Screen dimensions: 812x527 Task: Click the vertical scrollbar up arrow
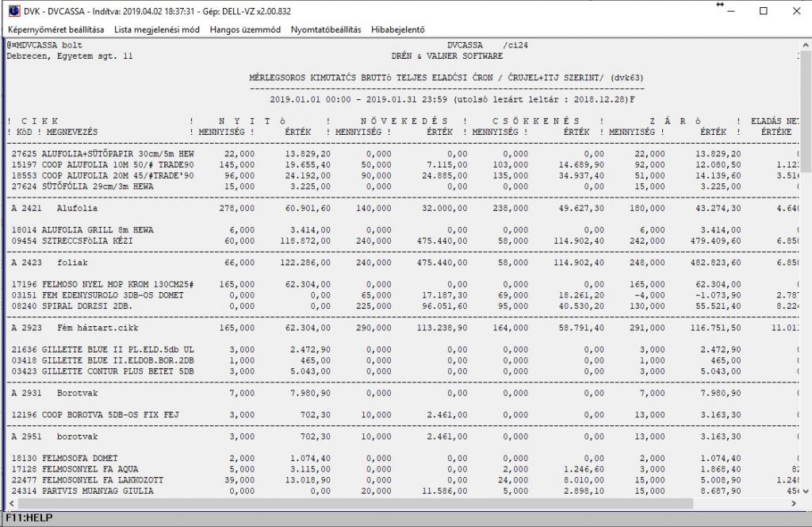pyautogui.click(x=806, y=45)
